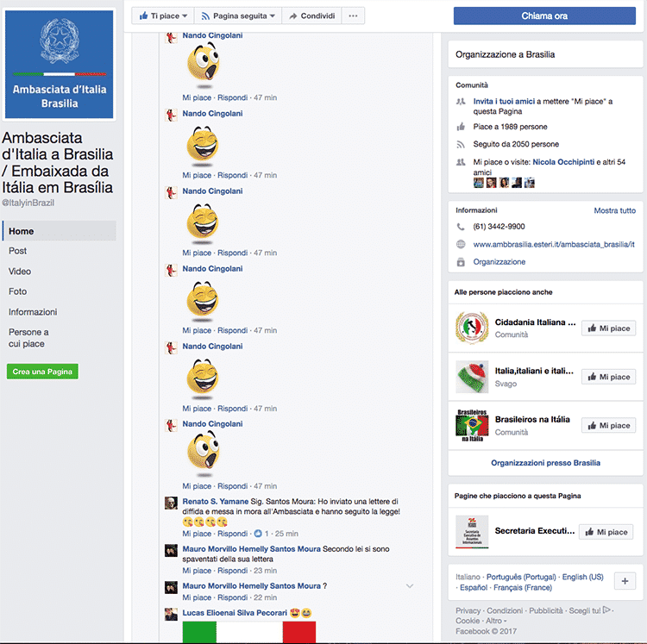Click Mi piace under Renato S. Yamane's comment

point(197,534)
